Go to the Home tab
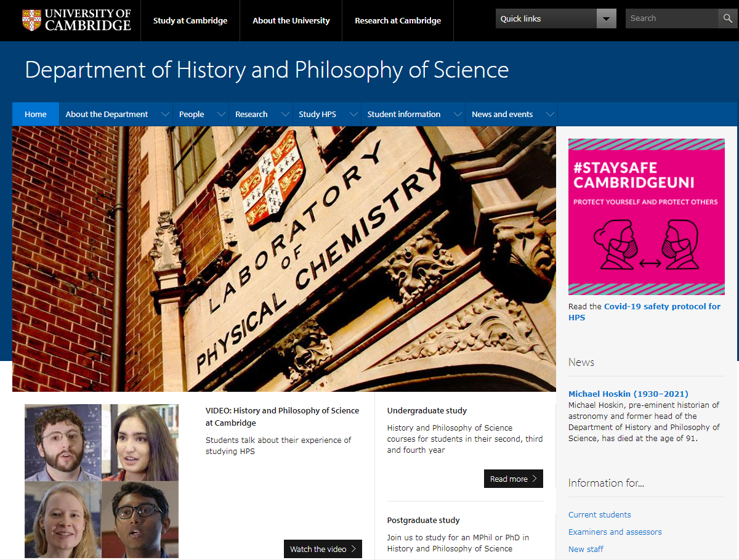Screen dimensions: 739x560 36,115
